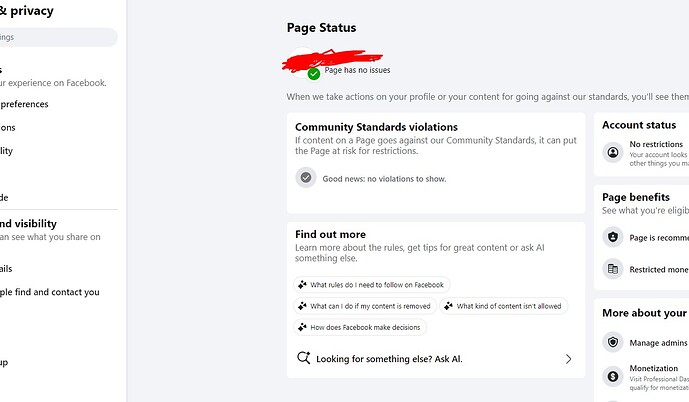Focus the settings search field in sidebar
This screenshot has height=402, width=689.
(57, 37)
